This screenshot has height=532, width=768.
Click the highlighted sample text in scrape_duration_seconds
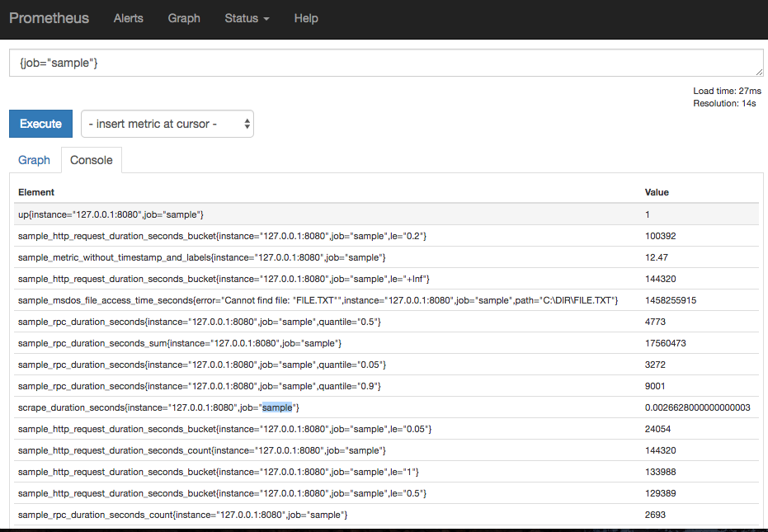[277, 407]
